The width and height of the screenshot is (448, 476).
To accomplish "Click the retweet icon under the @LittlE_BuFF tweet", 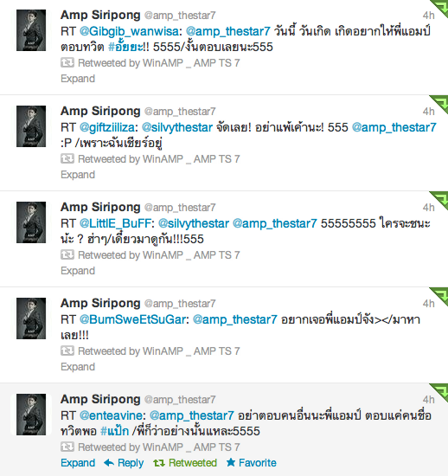I will tap(67, 255).
